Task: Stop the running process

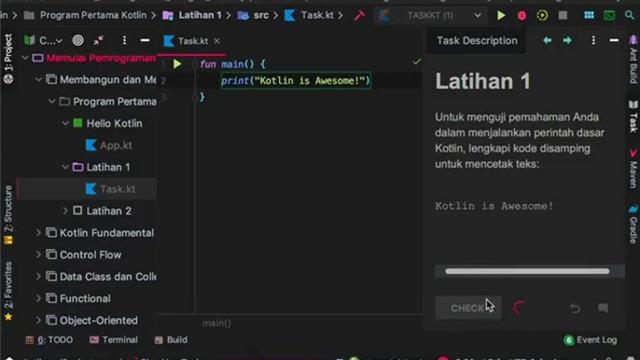Action: click(x=562, y=16)
